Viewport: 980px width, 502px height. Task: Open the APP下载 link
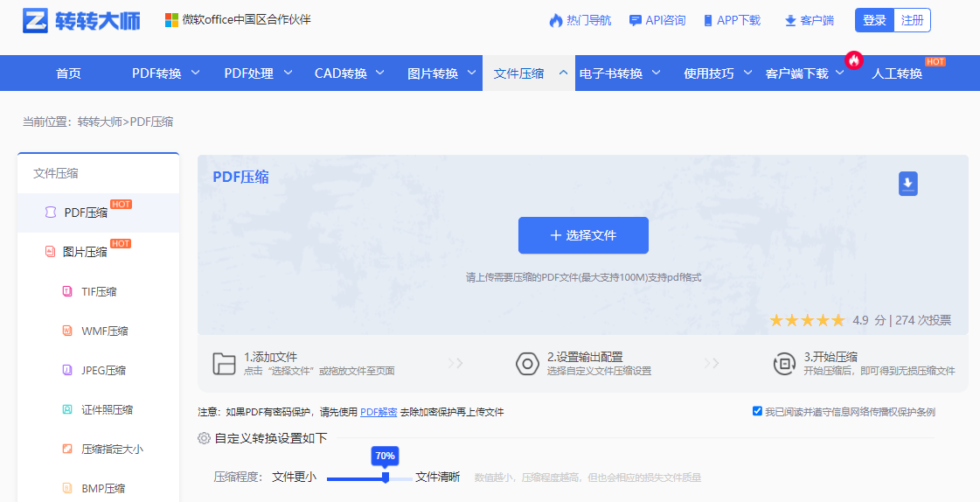739,21
